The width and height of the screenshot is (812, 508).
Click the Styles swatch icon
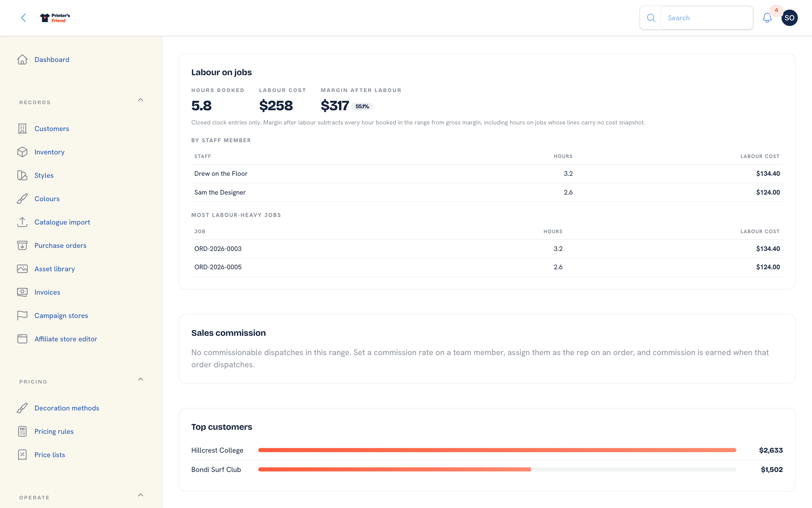22,175
